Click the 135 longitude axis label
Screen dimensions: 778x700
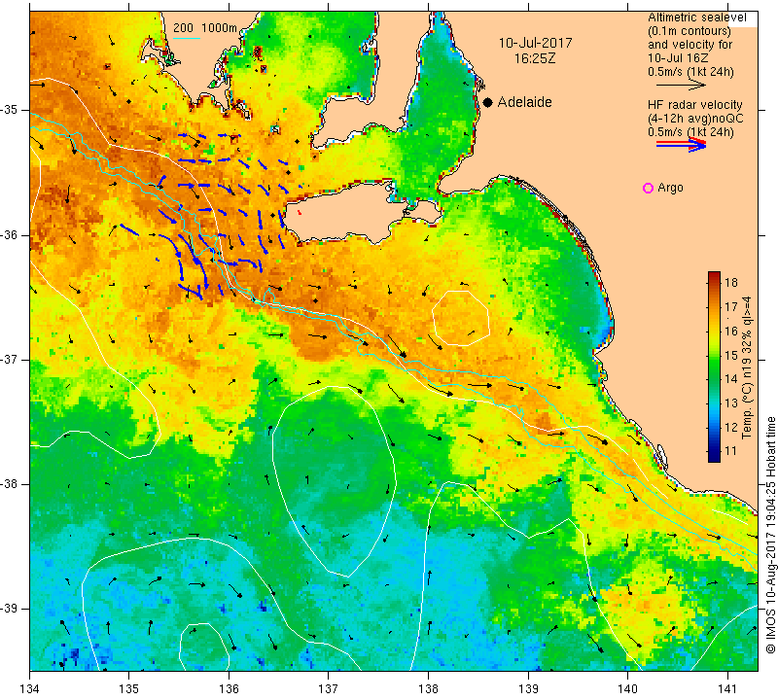point(129,689)
